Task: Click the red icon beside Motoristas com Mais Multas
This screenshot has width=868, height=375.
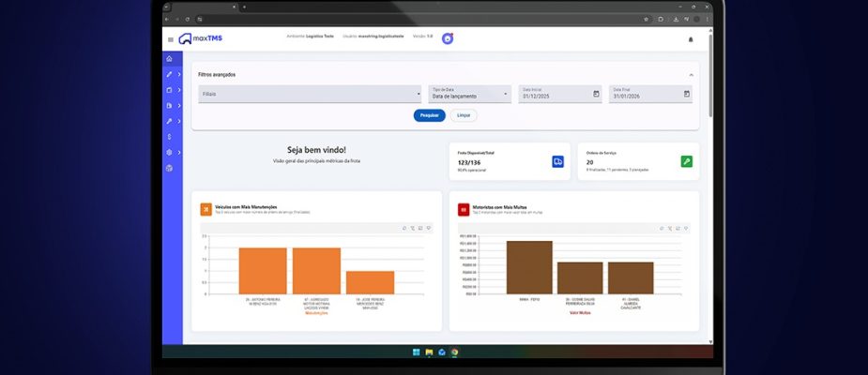Action: 464,210
